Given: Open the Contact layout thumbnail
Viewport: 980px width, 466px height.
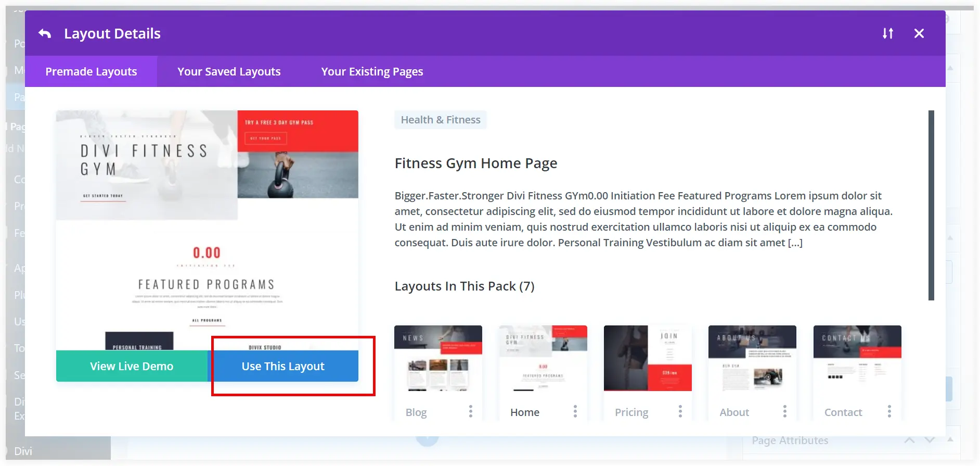Looking at the screenshot, I should click(857, 358).
